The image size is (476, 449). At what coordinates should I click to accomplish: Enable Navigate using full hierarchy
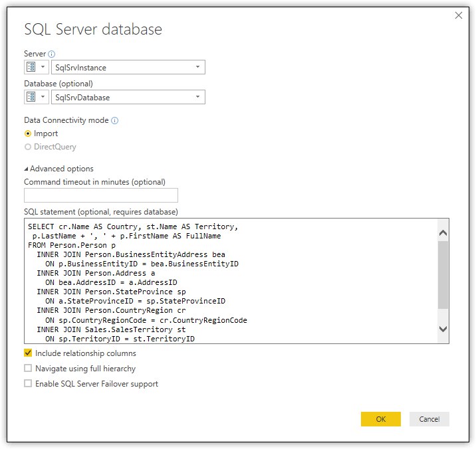(28, 369)
